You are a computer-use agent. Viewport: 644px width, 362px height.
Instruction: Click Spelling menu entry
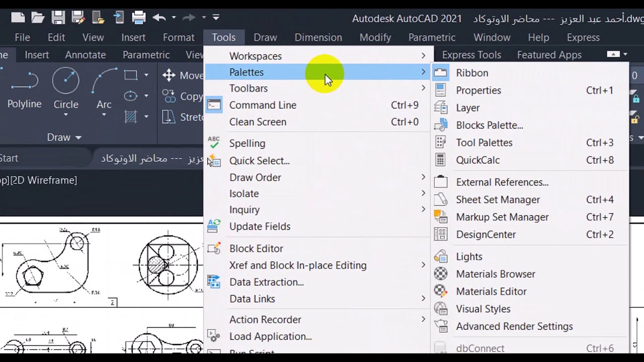(317, 143)
